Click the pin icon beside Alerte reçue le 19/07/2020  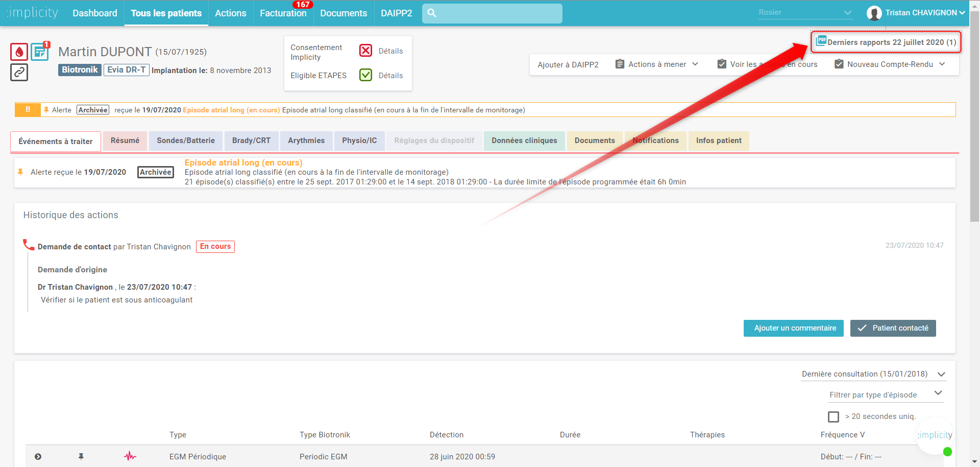pyautogui.click(x=20, y=172)
